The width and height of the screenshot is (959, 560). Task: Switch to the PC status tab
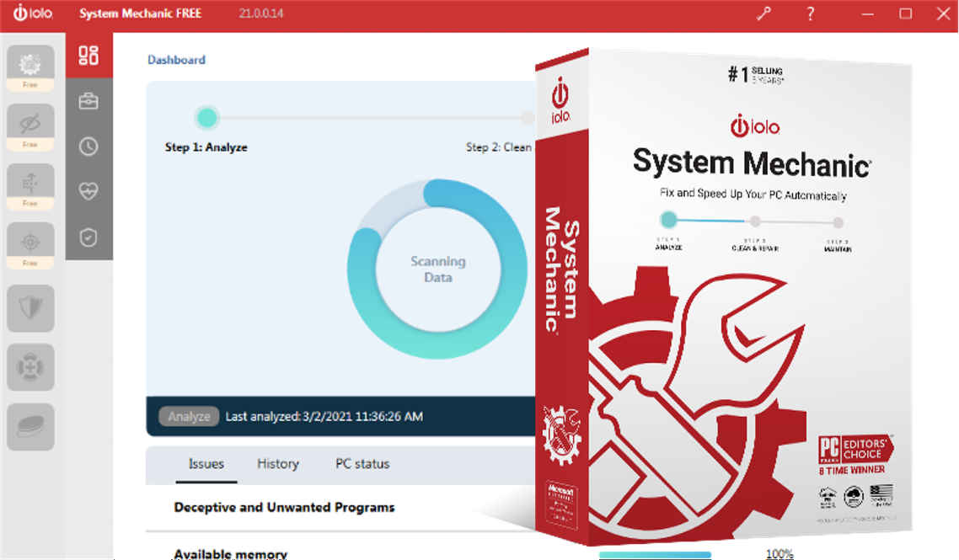[362, 464]
